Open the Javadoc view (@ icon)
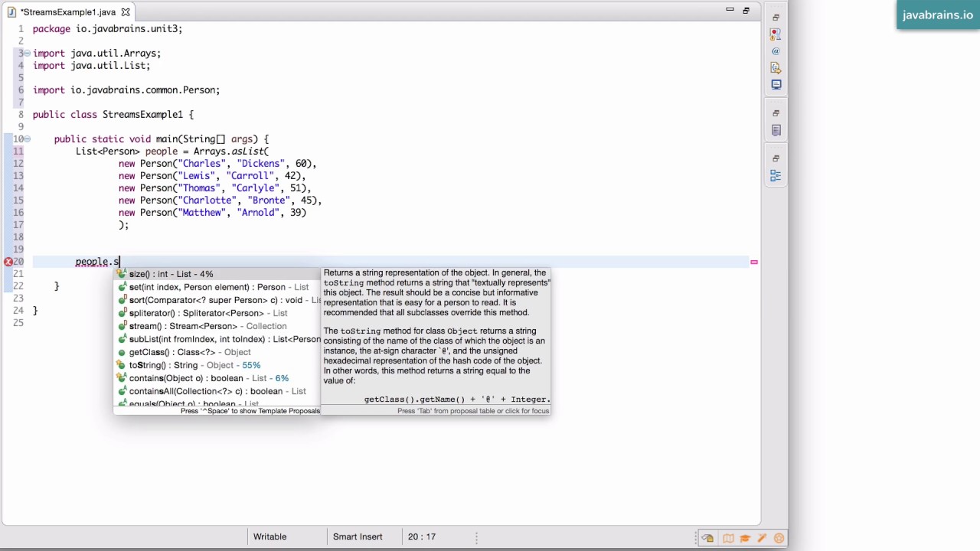980x551 pixels. (x=776, y=51)
